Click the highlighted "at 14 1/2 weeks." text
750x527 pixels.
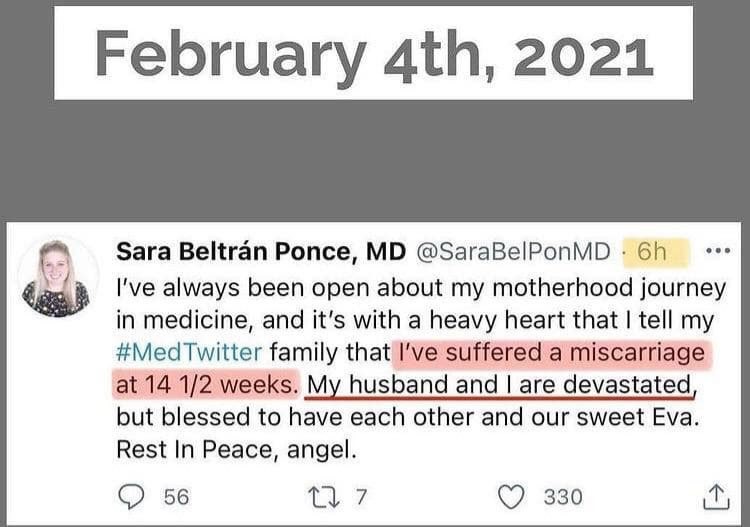pos(205,385)
